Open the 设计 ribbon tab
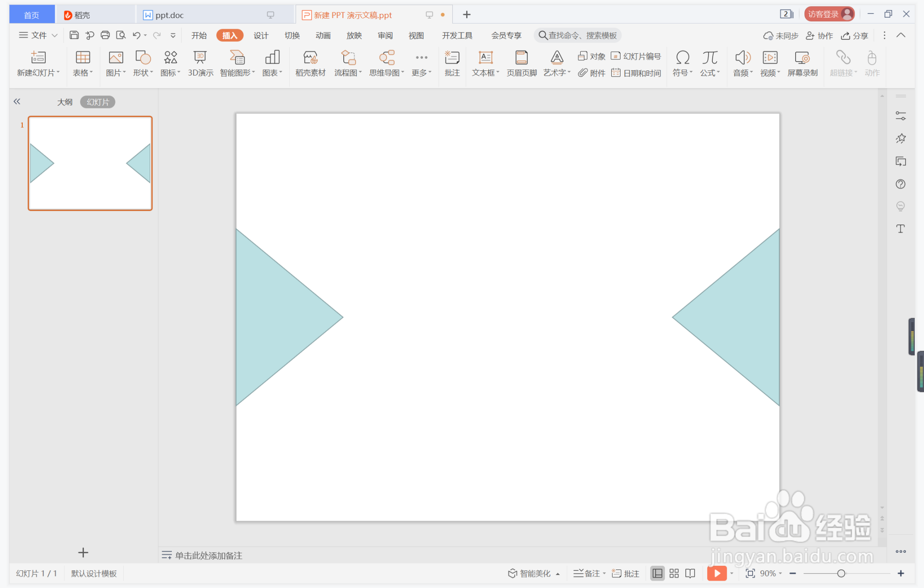Image resolution: width=924 pixels, height=588 pixels. pos(261,36)
